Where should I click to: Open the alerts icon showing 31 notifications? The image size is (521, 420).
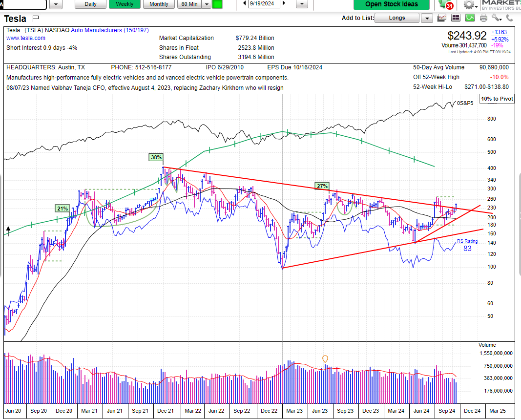446,5
